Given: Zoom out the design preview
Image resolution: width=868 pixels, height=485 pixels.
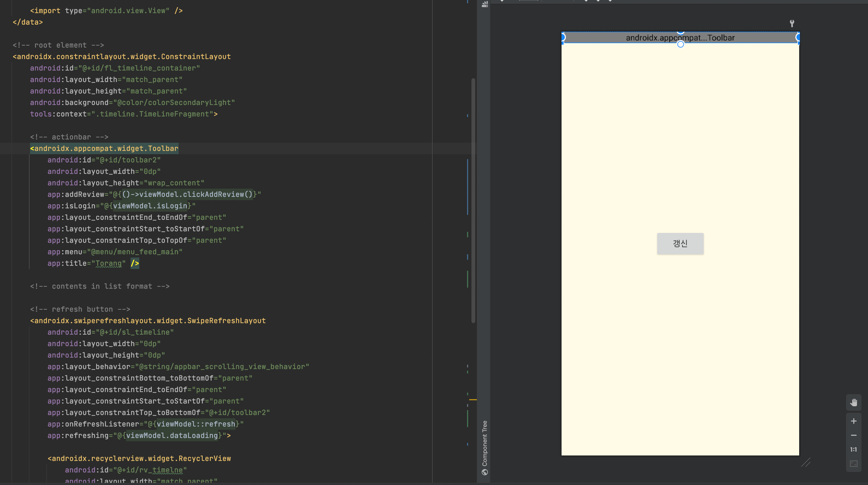Looking at the screenshot, I should 853,435.
